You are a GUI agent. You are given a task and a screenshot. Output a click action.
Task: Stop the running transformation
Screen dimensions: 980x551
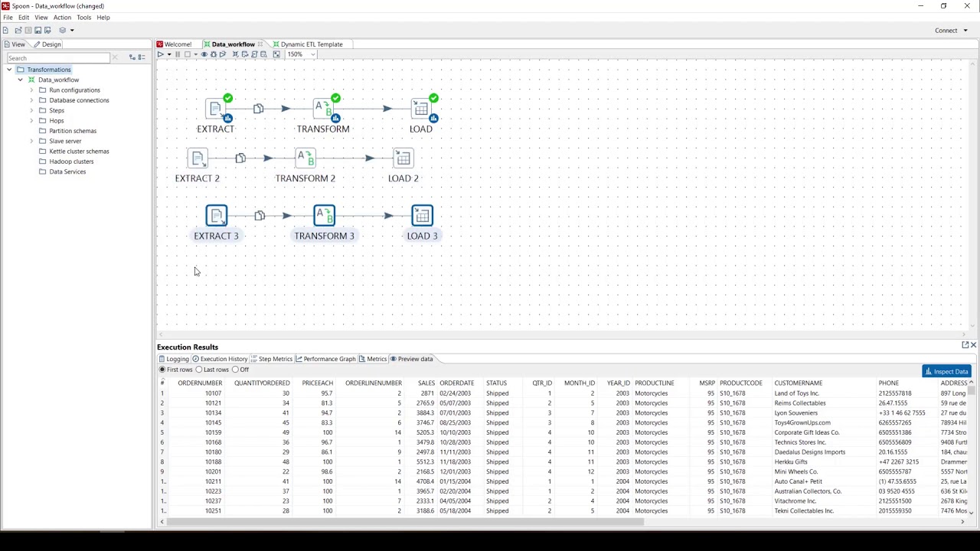coord(188,54)
